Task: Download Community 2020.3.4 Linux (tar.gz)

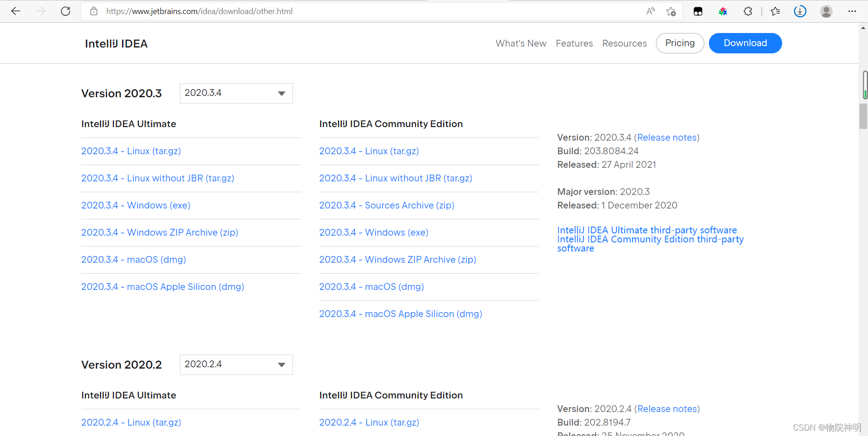Action: tap(369, 151)
